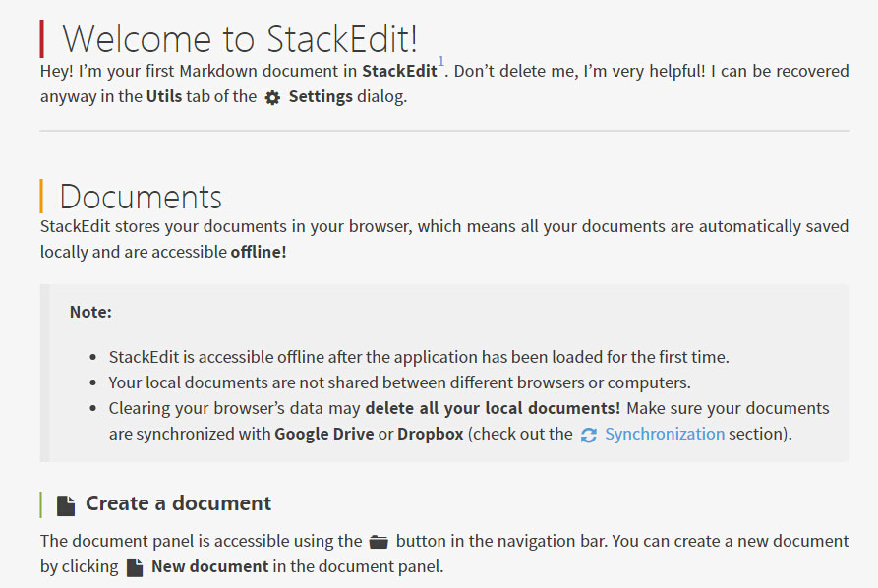Screen dimensions: 878x588
Task: Click the Documents heading
Action: (141, 197)
